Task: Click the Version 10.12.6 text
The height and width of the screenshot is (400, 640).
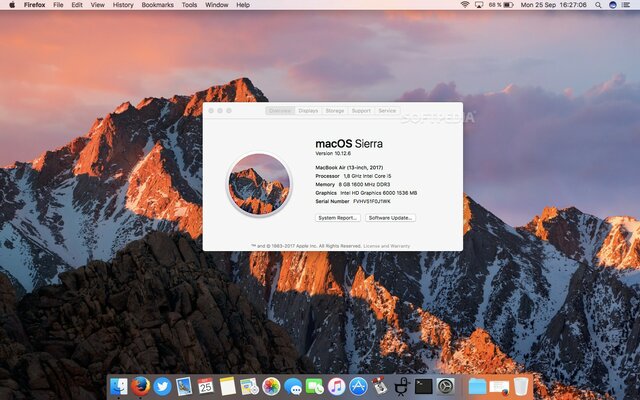Action: [333, 153]
